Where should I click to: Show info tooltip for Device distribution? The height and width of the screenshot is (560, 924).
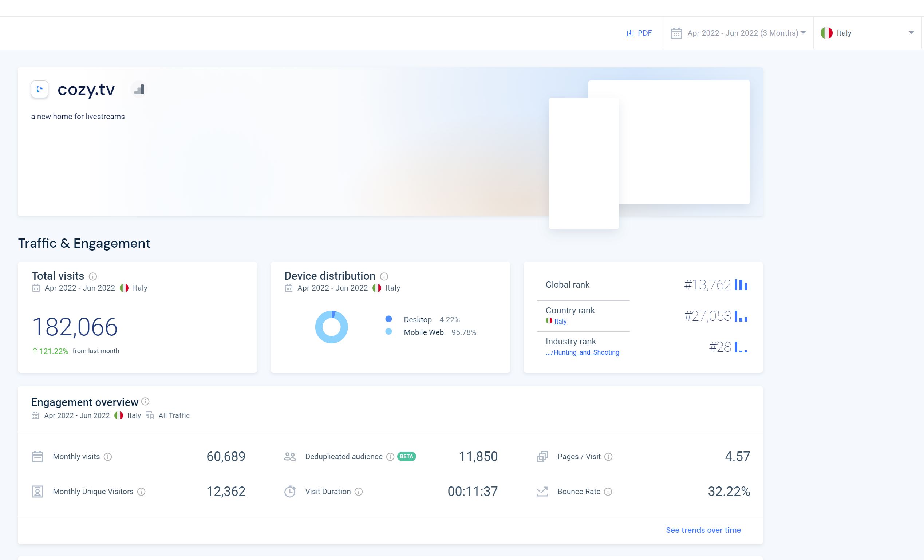384,276
